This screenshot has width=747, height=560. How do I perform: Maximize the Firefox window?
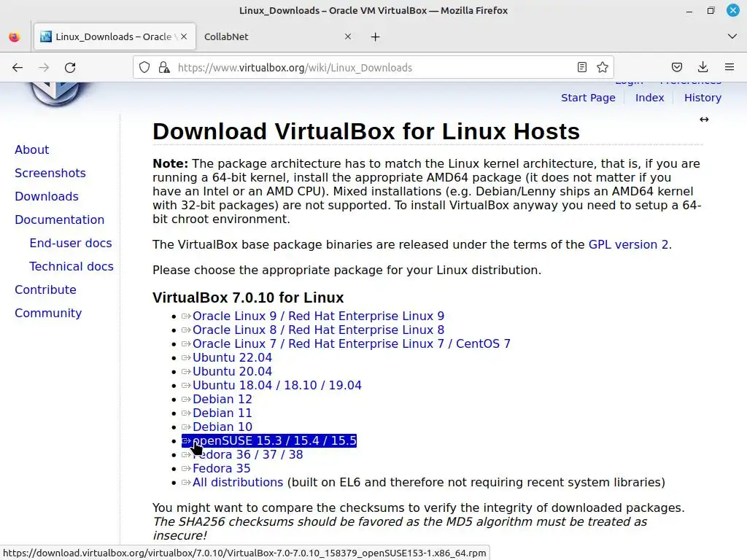(711, 10)
